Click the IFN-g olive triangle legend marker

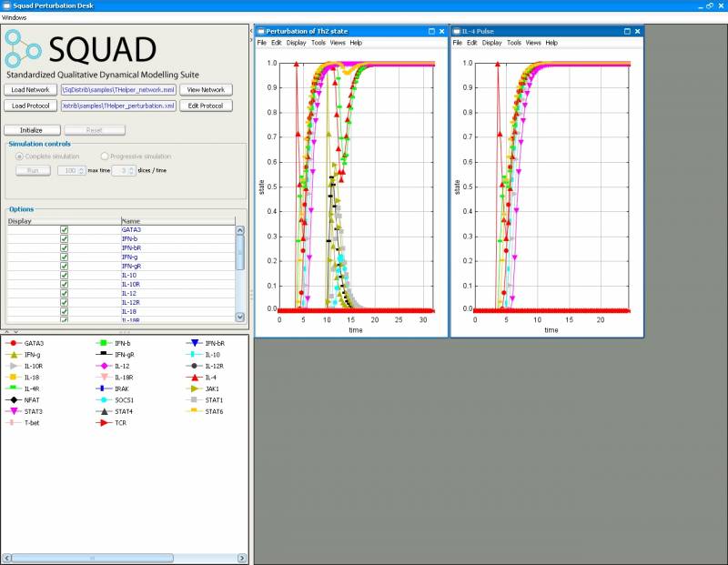click(14, 355)
